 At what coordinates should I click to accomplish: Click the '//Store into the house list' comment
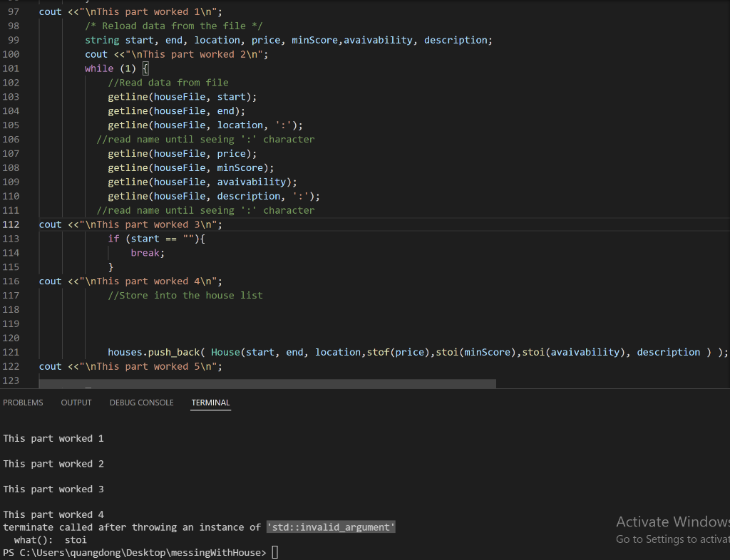[185, 296]
